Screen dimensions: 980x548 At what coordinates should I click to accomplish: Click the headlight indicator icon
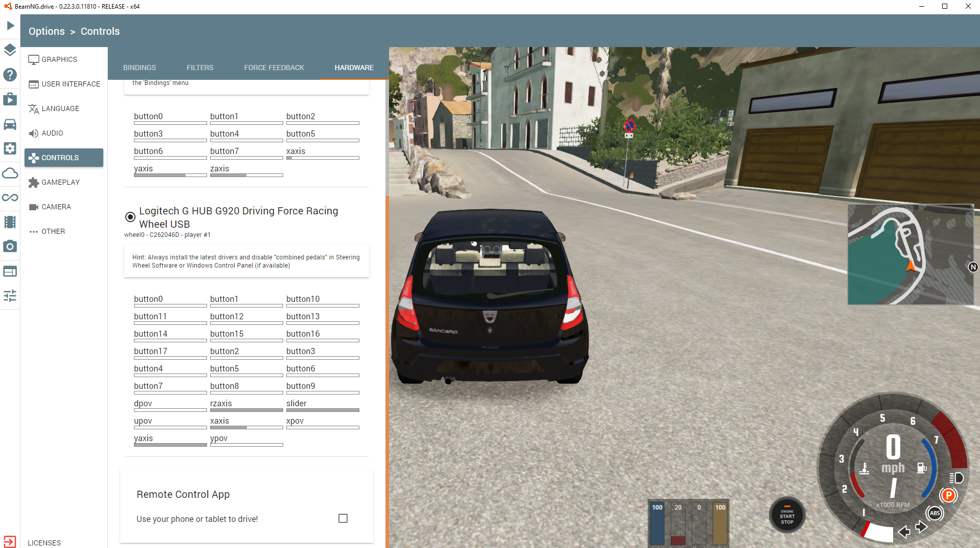coord(956,478)
